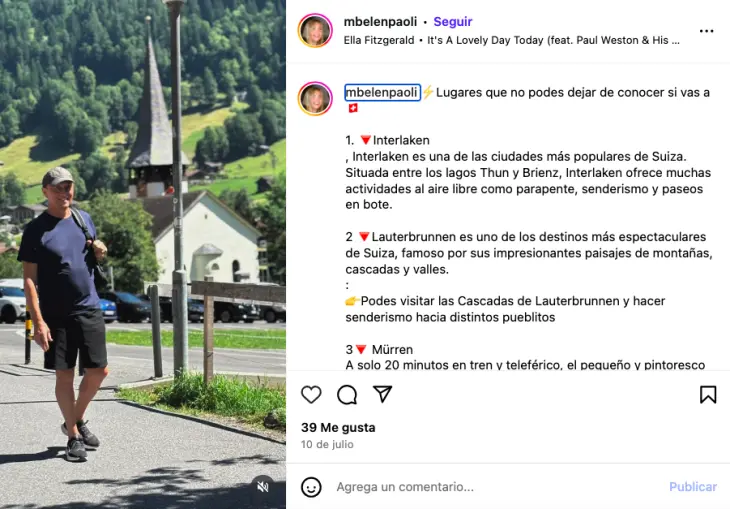This screenshot has height=509, width=730.
Task: Click the header profile picture of mbelenpaoli
Action: pos(315,31)
